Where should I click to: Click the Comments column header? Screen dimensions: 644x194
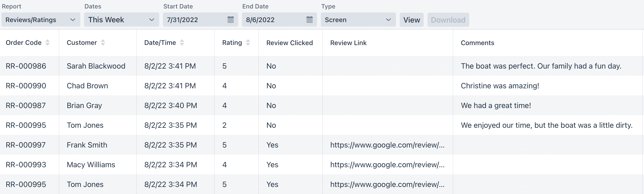pos(477,43)
